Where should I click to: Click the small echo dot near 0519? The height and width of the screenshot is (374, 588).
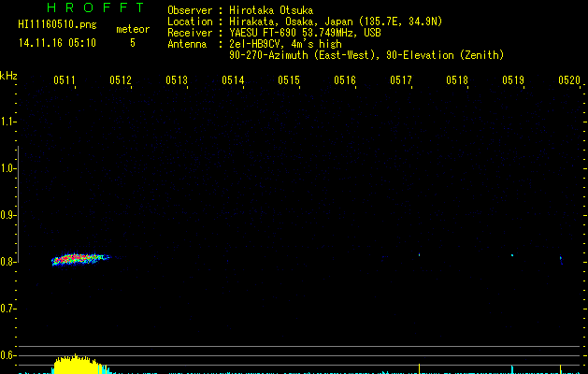512,255
